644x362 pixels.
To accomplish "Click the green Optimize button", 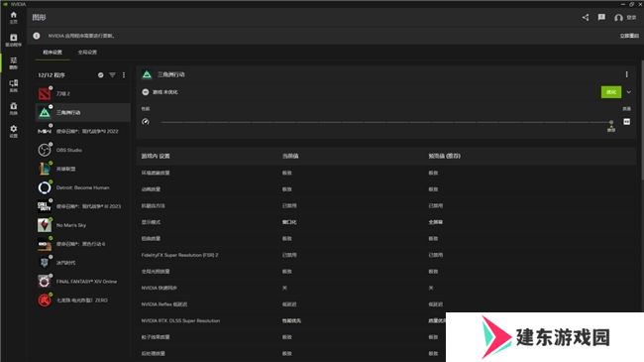I will (611, 92).
